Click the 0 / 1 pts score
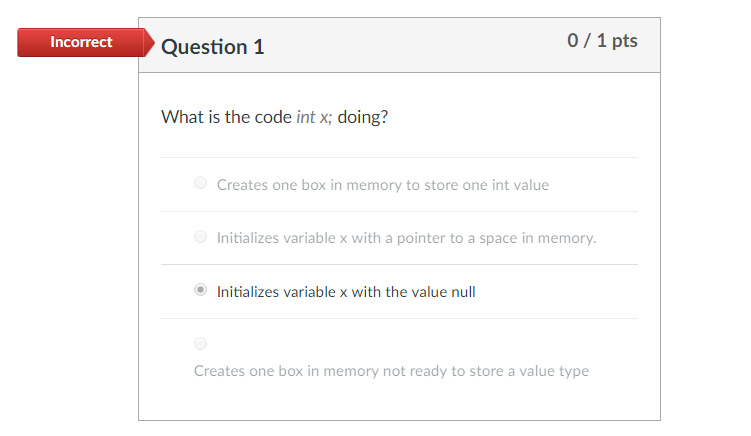The height and width of the screenshot is (436, 751). click(x=602, y=41)
